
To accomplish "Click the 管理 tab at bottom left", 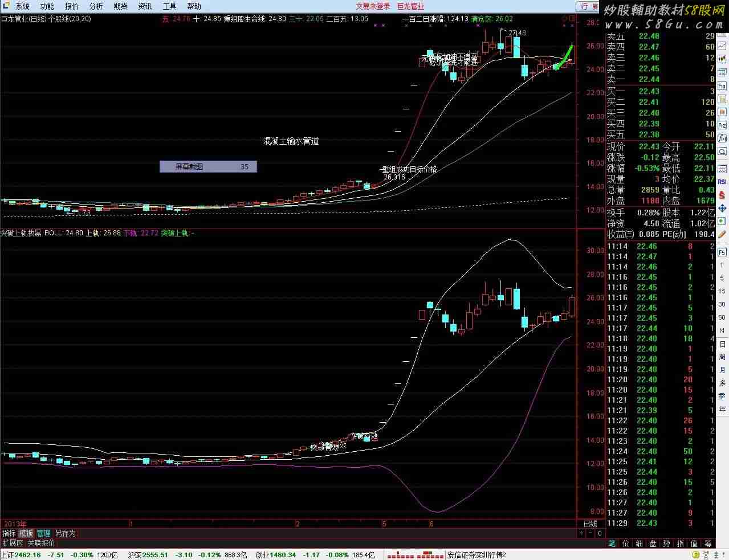I will 43,533.
